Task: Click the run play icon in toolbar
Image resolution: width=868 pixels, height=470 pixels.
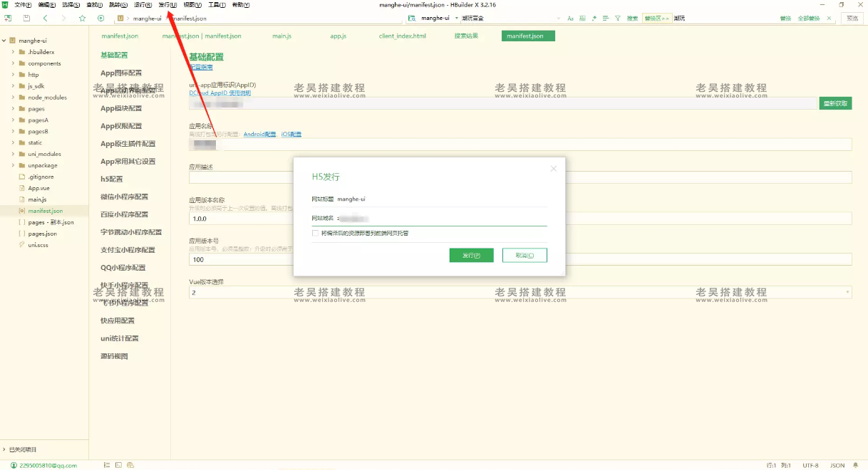Action: 100,18
